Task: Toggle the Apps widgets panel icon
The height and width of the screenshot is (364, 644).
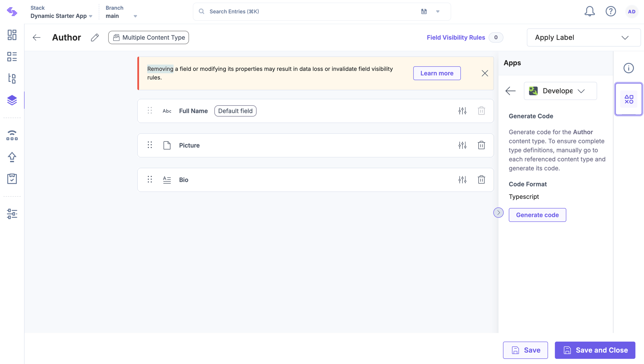Action: point(629,99)
